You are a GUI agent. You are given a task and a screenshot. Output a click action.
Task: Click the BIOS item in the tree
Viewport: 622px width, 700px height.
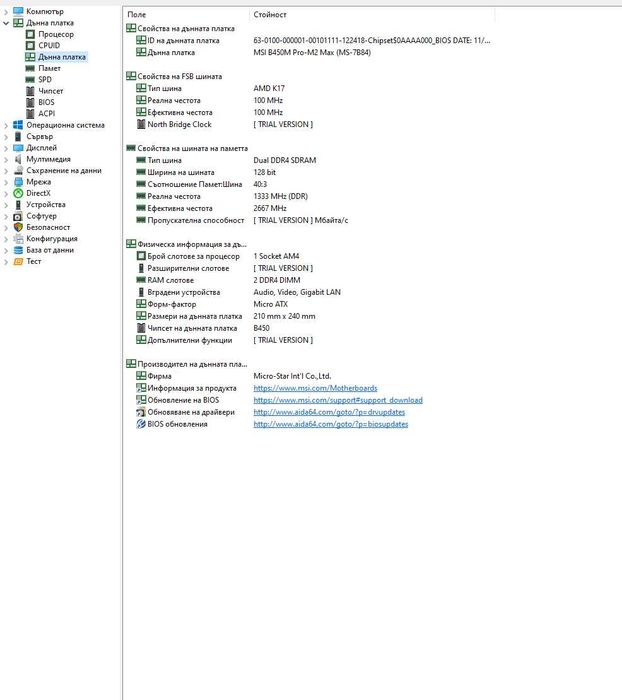tap(46, 102)
